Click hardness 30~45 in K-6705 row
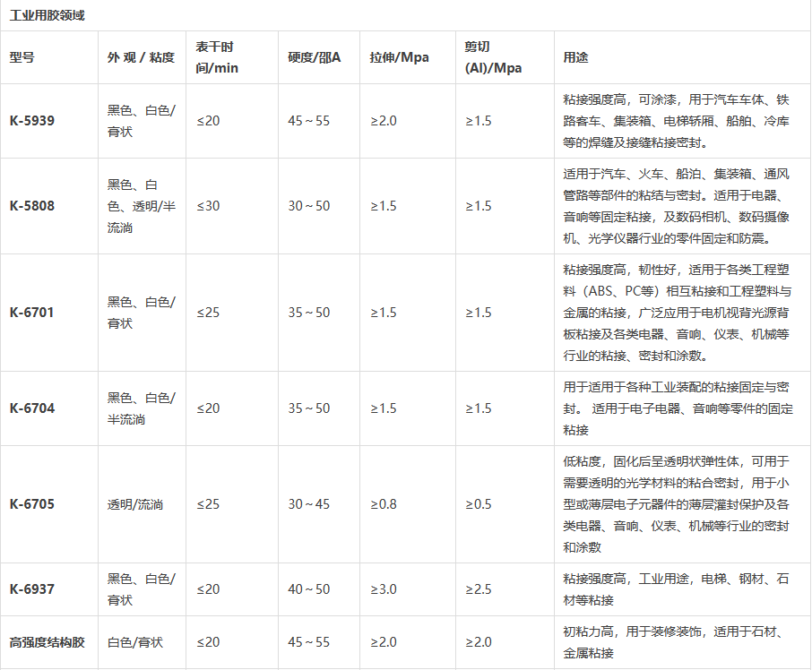The width and height of the screenshot is (812, 670). point(309,504)
